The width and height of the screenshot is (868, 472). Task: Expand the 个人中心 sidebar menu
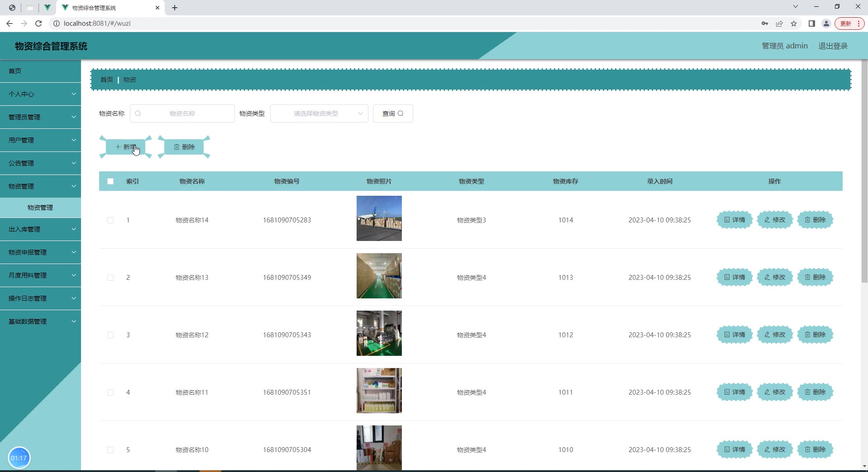pos(40,94)
